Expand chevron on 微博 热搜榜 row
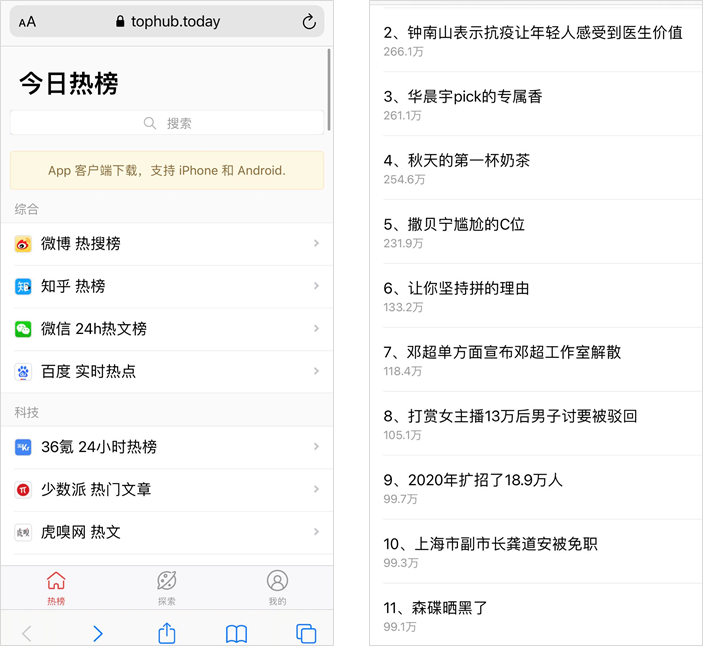The width and height of the screenshot is (703, 646). [x=316, y=243]
